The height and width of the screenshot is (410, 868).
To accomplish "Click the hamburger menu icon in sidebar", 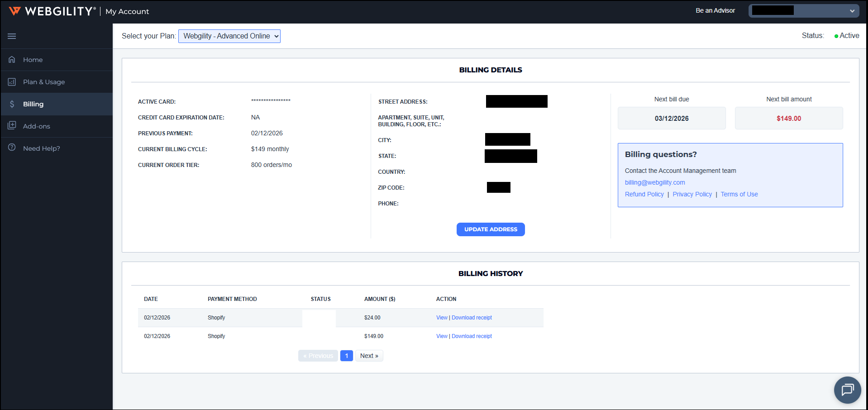I will [12, 36].
